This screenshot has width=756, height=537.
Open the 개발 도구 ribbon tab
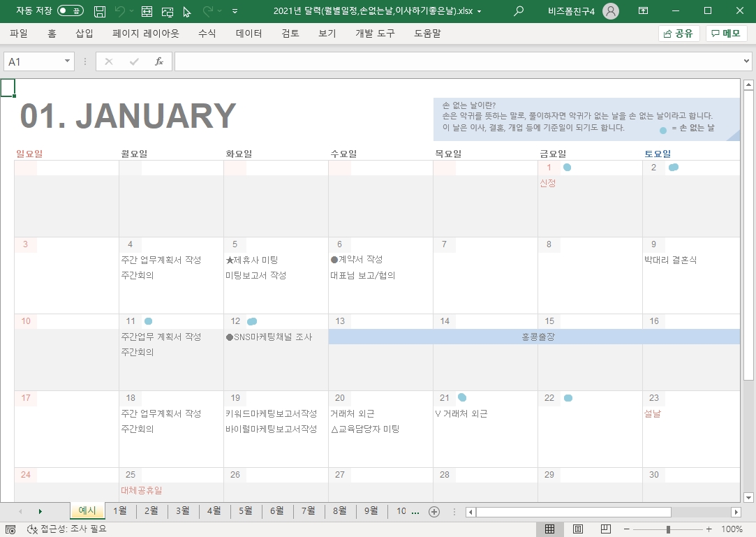click(375, 34)
